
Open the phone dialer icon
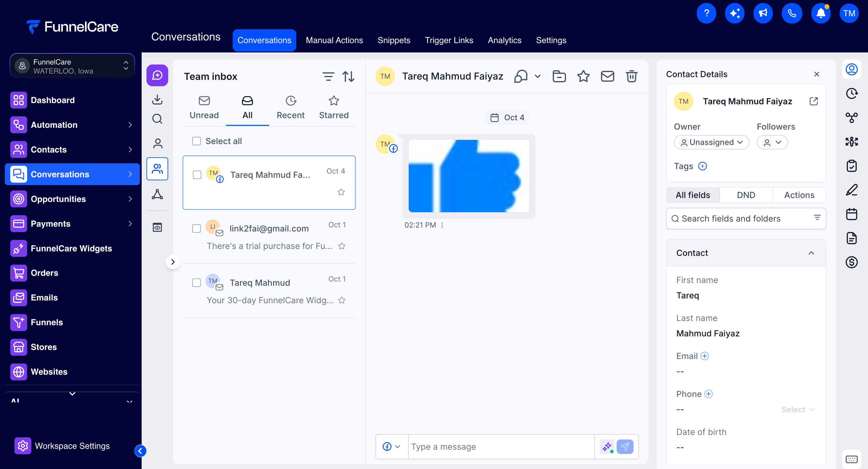[792, 14]
